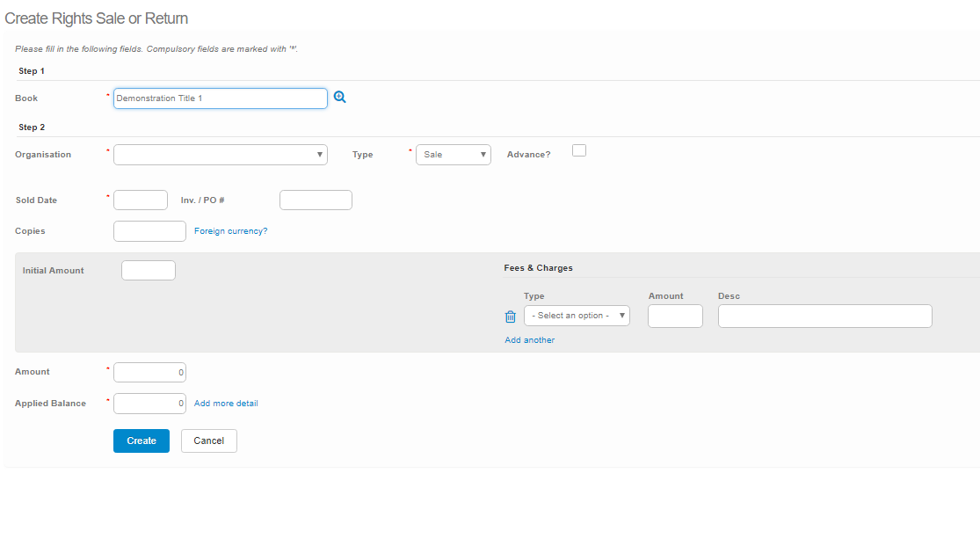Click the Create button
Screen dimensions: 980x546
pyautogui.click(x=142, y=440)
